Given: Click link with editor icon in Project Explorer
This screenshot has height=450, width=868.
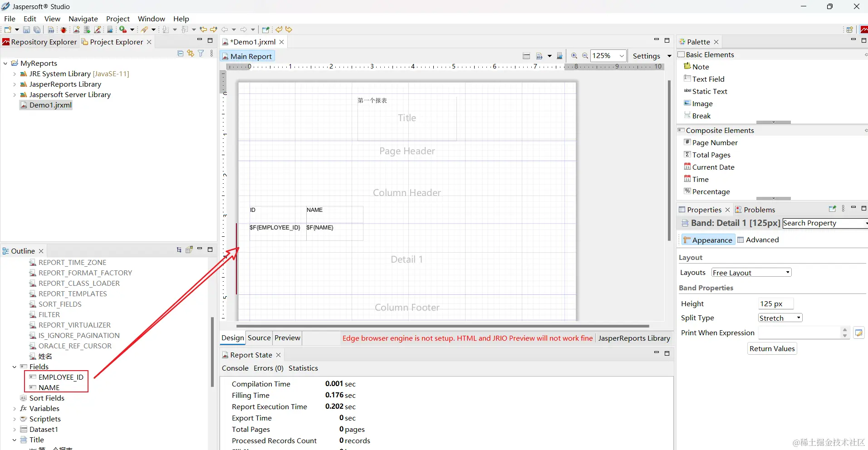Looking at the screenshot, I should click(191, 54).
